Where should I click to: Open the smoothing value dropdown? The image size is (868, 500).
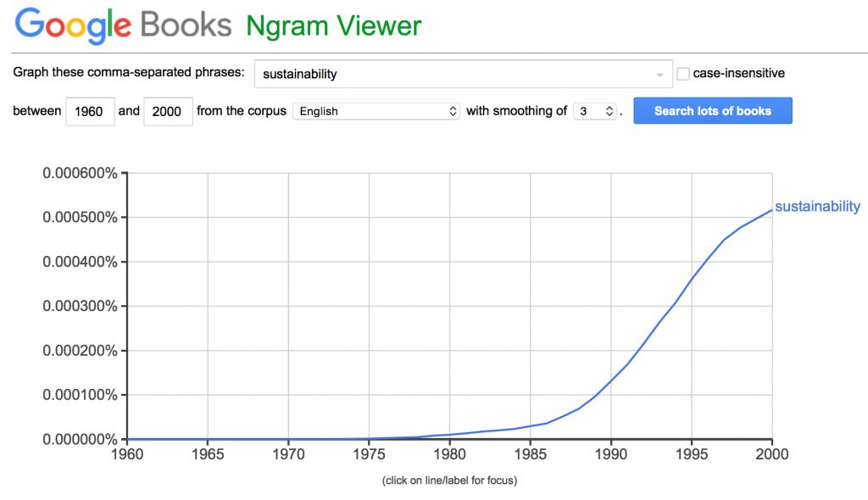click(594, 111)
